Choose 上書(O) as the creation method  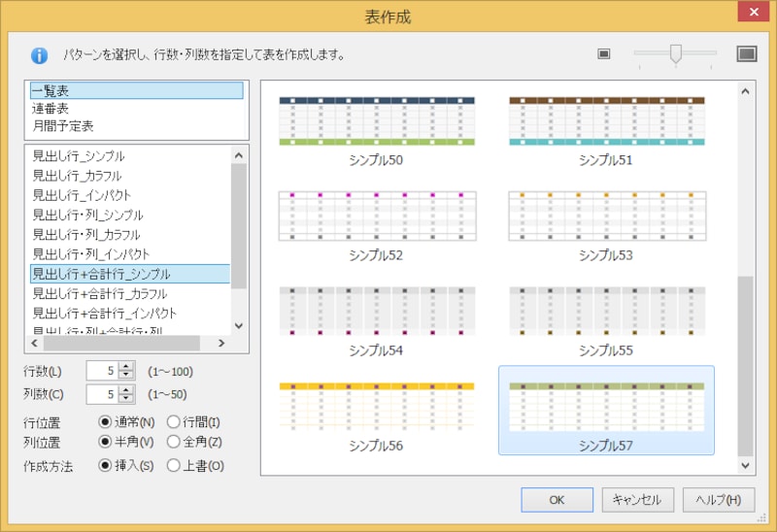(x=174, y=465)
